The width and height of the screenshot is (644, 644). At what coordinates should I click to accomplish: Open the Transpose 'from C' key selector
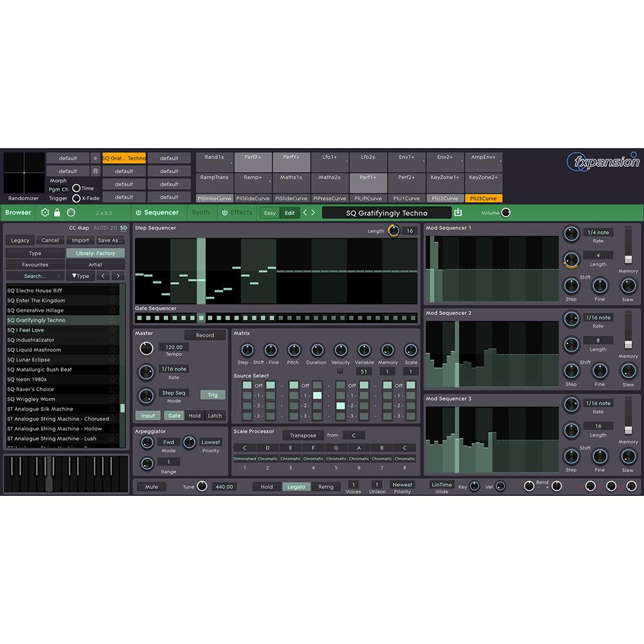tap(353, 435)
